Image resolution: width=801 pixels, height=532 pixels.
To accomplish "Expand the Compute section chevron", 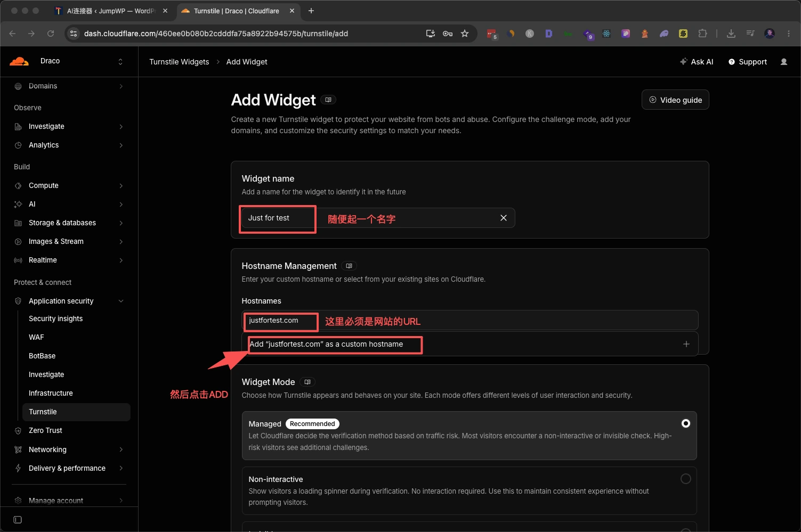I will [x=122, y=186].
